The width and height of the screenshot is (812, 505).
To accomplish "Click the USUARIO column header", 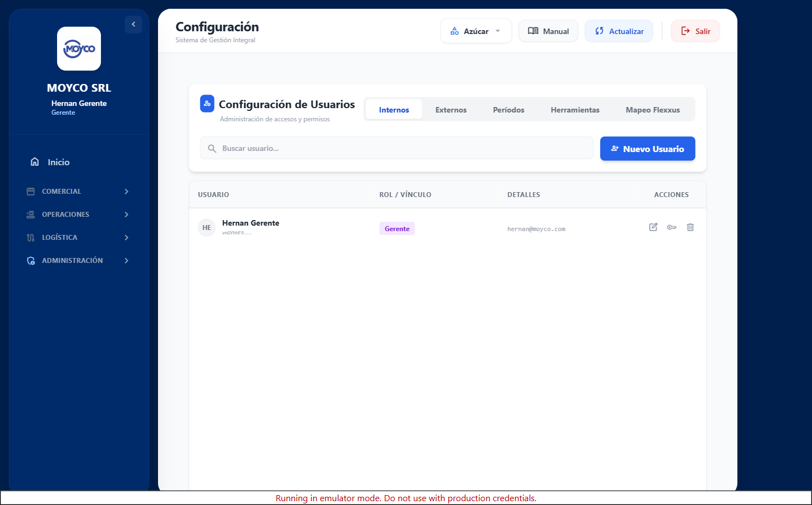I will click(213, 195).
